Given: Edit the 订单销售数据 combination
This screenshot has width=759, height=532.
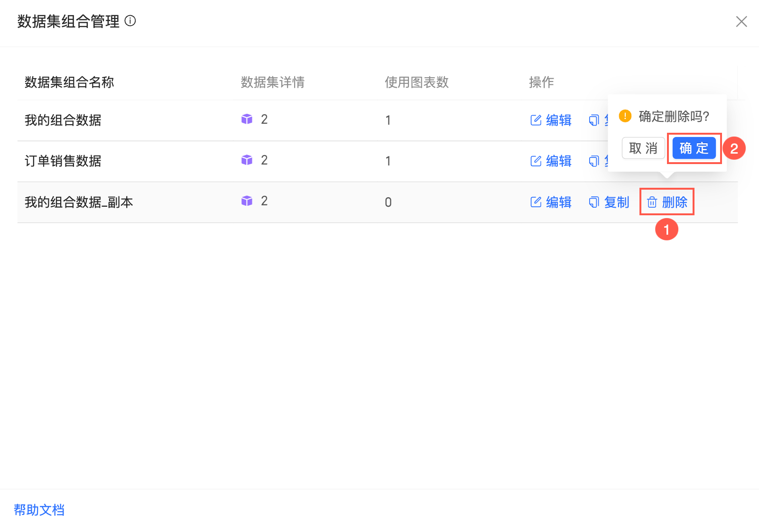Looking at the screenshot, I should (x=551, y=161).
